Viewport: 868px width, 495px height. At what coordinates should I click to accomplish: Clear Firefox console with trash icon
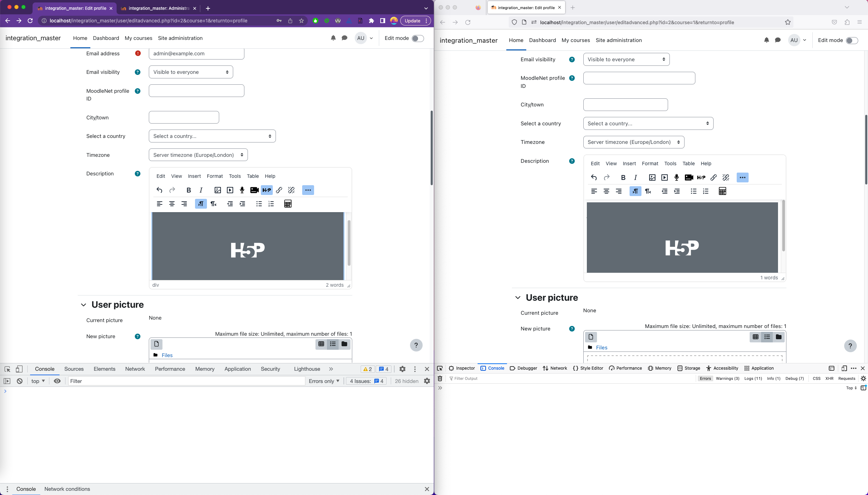440,378
